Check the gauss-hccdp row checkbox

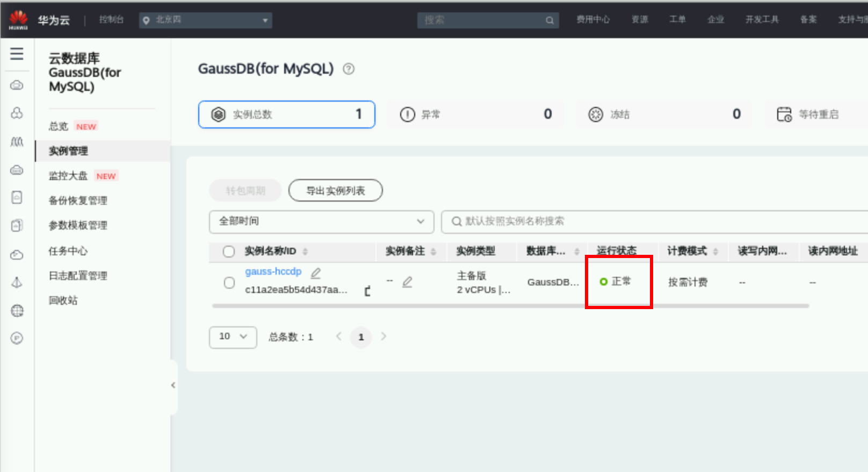point(229,283)
